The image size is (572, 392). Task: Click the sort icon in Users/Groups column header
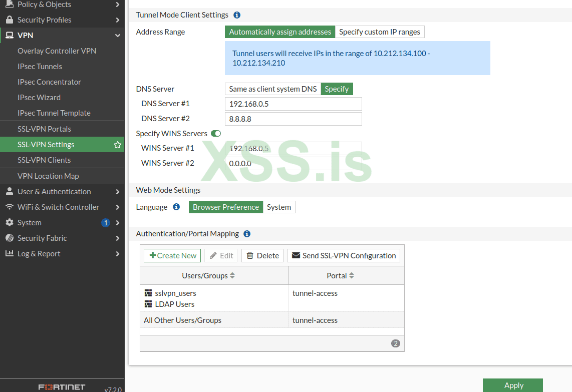point(232,276)
